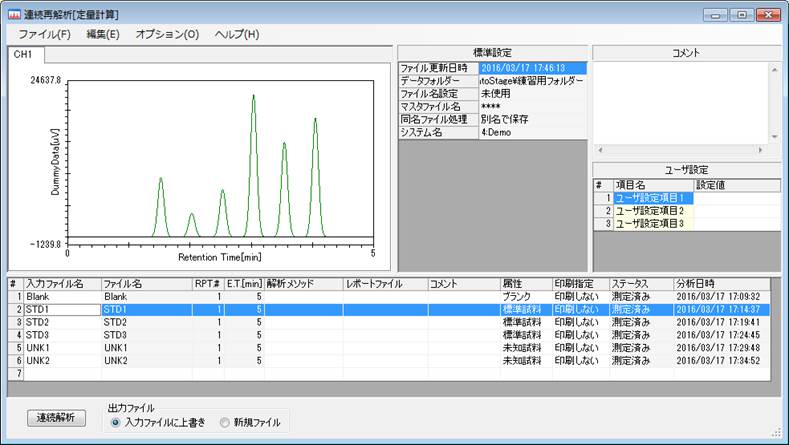Click the 同名ファイル処理 value cell
The width and height of the screenshot is (789, 445).
click(x=532, y=118)
